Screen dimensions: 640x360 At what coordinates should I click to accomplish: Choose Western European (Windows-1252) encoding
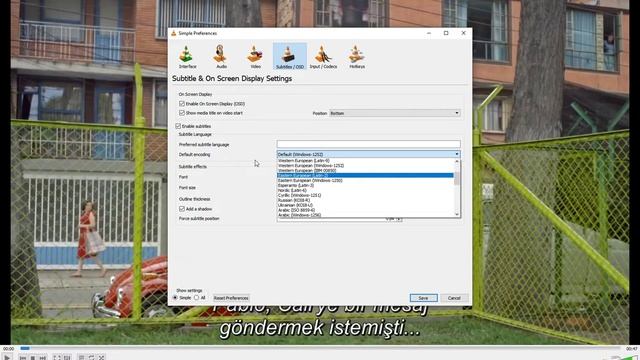[x=365, y=166]
